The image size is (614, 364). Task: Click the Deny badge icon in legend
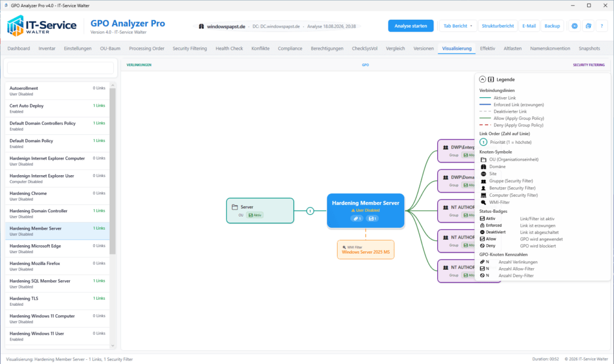483,246
